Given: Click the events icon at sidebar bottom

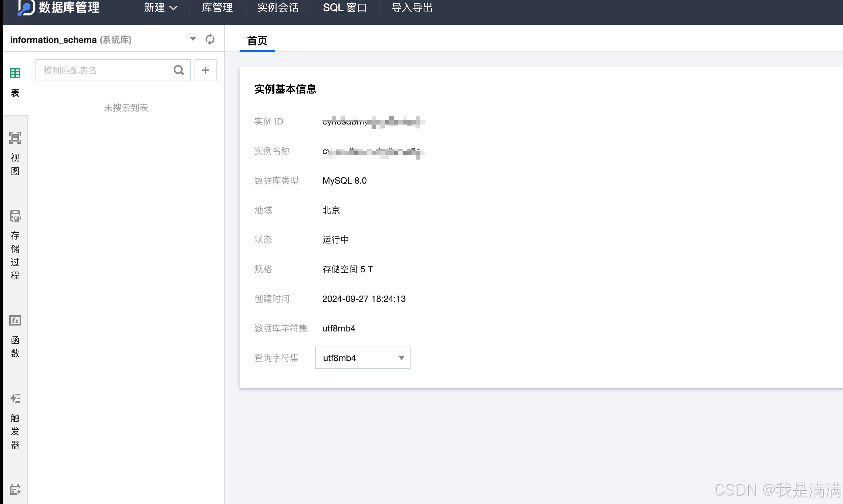Looking at the screenshot, I should (x=15, y=490).
